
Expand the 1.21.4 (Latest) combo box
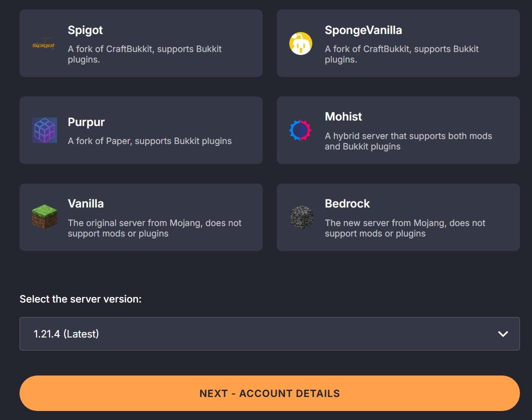[269, 333]
